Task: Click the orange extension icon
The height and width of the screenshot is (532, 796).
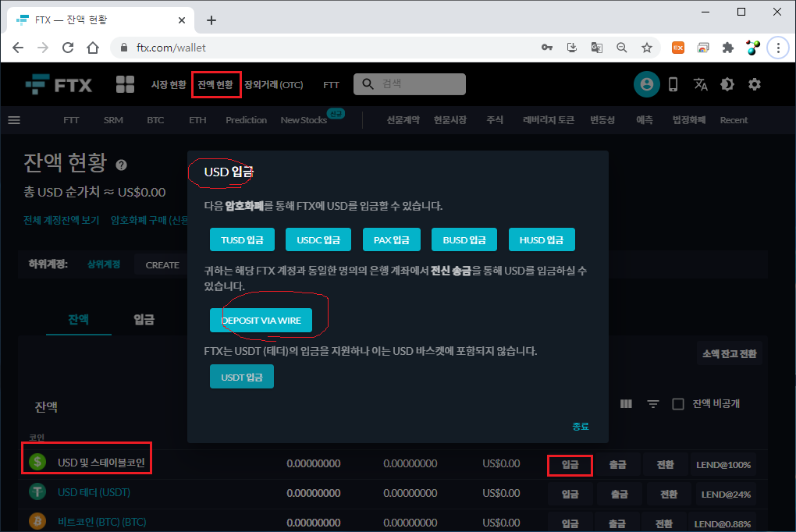Action: 678,48
